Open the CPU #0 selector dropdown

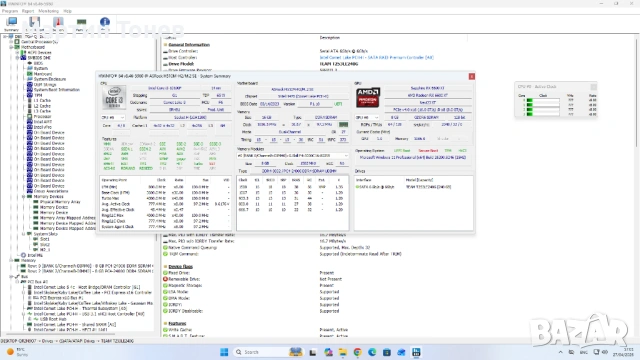113,118
